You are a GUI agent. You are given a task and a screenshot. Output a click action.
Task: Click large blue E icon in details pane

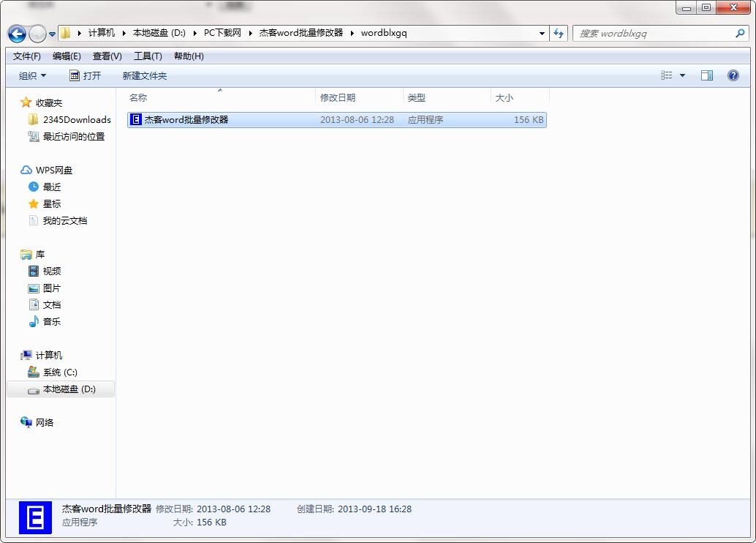pos(35,518)
